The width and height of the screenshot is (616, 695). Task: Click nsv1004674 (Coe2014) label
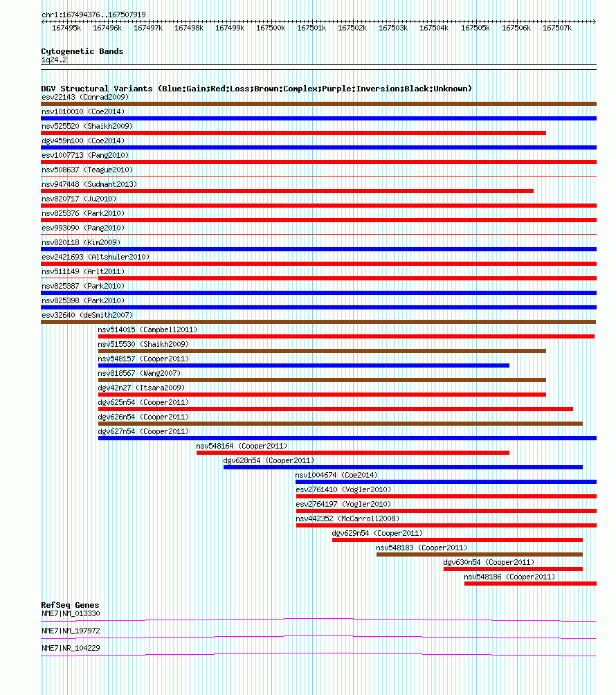[337, 475]
